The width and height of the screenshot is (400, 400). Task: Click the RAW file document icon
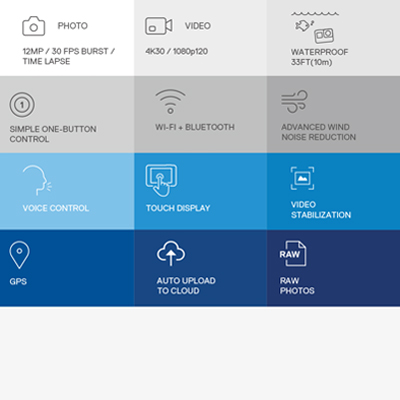click(293, 254)
